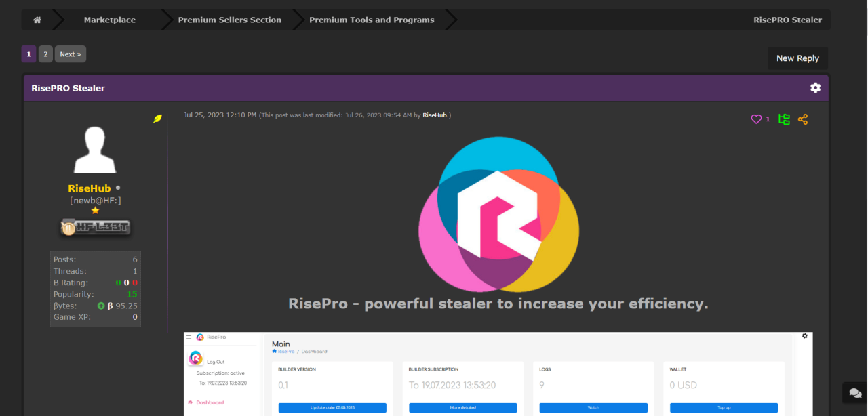Click the B Rating 0 0 0 values

coord(126,283)
